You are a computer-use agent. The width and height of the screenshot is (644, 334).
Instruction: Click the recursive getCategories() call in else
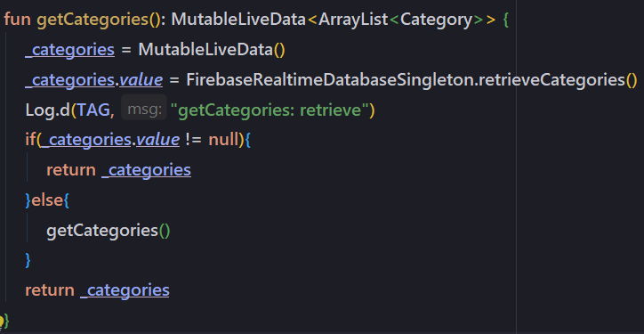[x=108, y=231]
